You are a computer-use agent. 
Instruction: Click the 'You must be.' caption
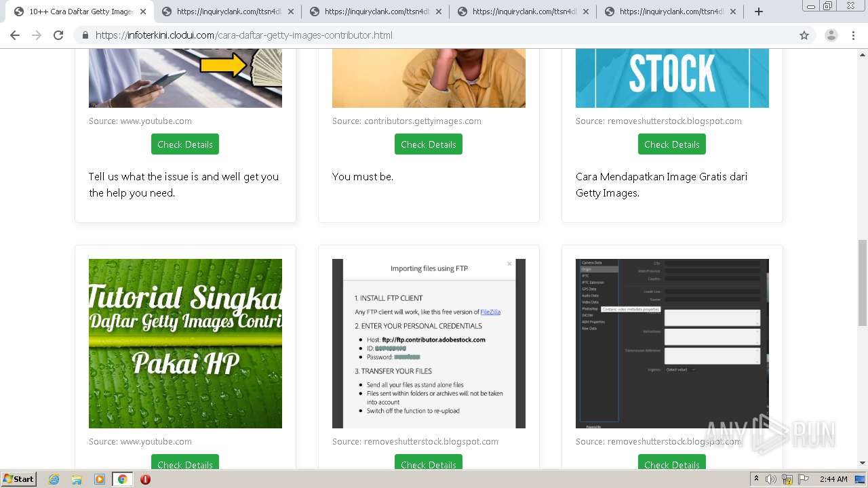click(x=363, y=176)
